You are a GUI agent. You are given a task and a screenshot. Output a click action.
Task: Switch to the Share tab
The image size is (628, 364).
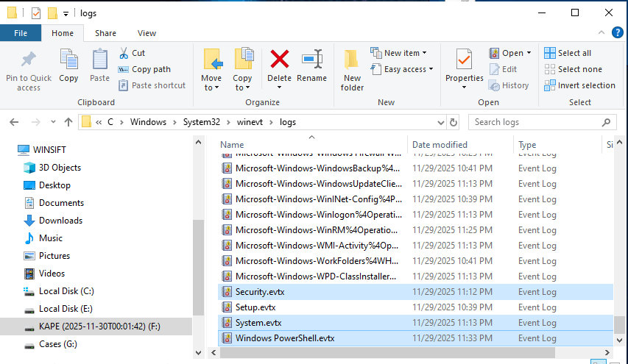pyautogui.click(x=105, y=33)
